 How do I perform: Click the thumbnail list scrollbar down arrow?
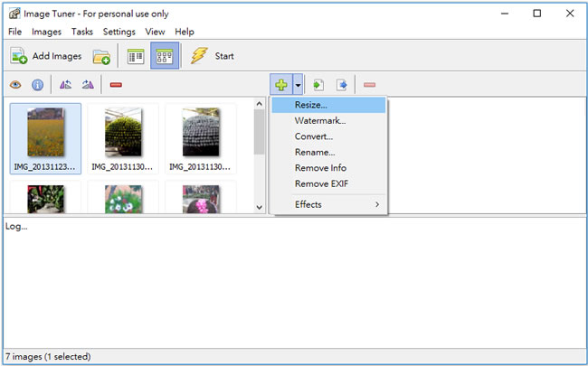260,207
